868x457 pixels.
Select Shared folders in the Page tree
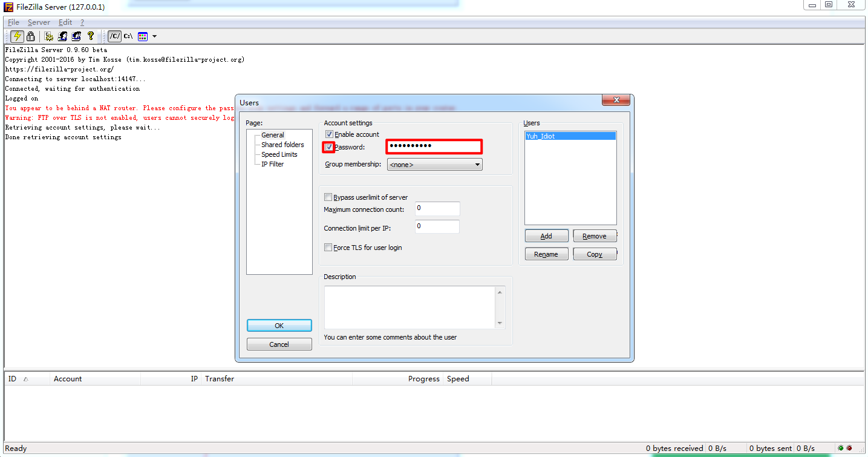(x=282, y=145)
